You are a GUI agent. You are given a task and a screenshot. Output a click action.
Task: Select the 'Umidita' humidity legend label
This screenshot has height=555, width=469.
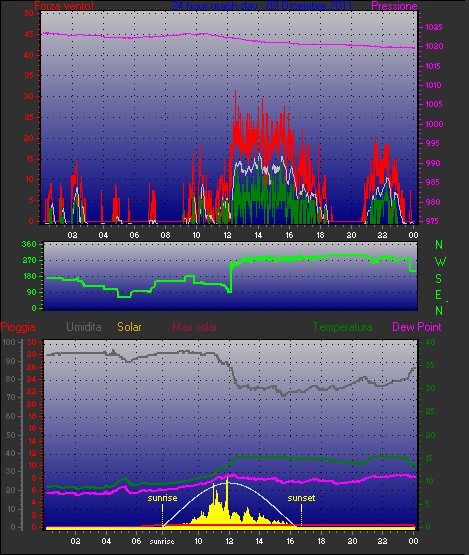pyautogui.click(x=84, y=327)
